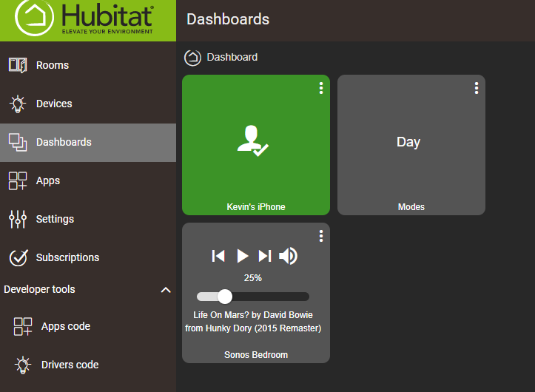Click the Subscriptions checkmark icon
The image size is (535, 392).
(x=18, y=257)
